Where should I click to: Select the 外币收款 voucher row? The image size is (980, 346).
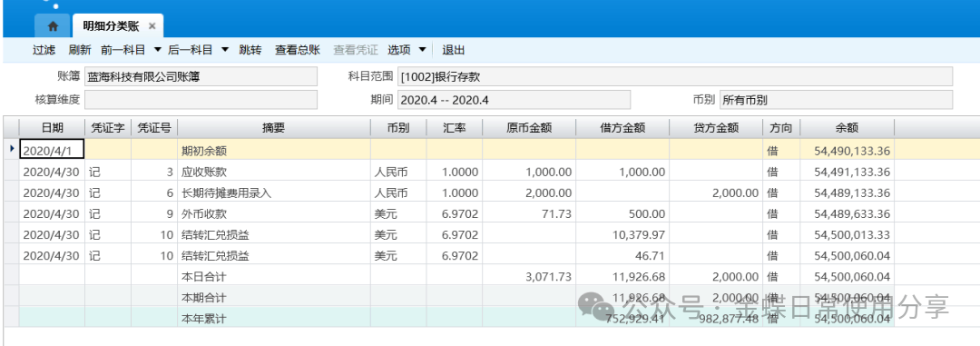pos(456,214)
